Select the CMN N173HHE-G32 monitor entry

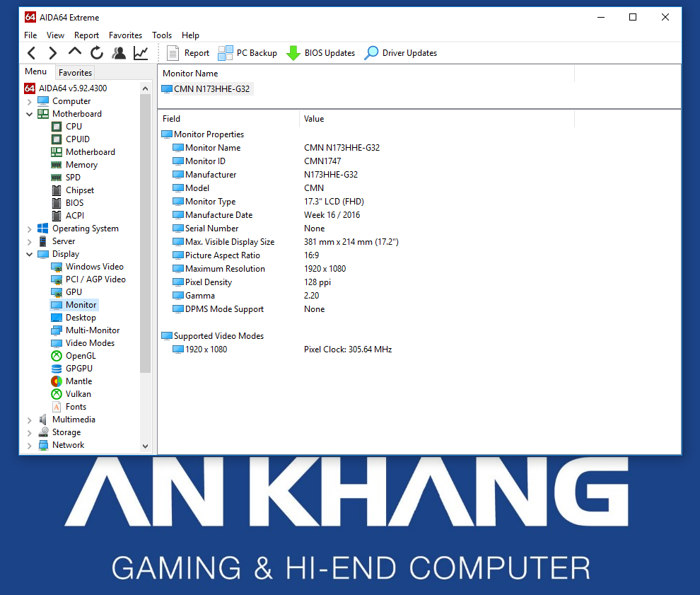(x=206, y=89)
